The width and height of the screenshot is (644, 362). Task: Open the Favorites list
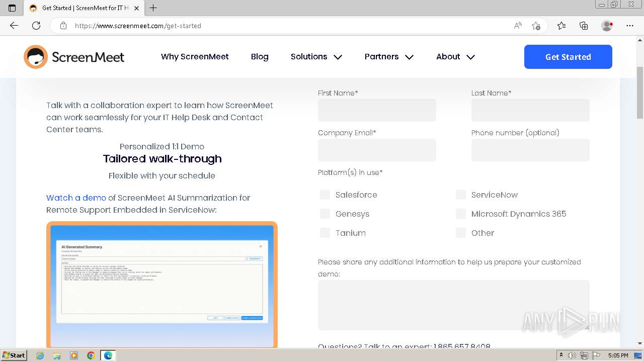pyautogui.click(x=561, y=26)
